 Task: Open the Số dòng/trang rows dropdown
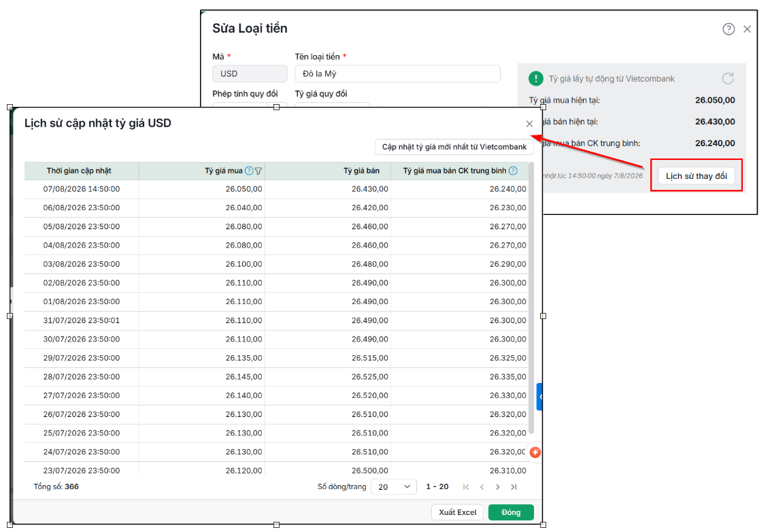394,487
